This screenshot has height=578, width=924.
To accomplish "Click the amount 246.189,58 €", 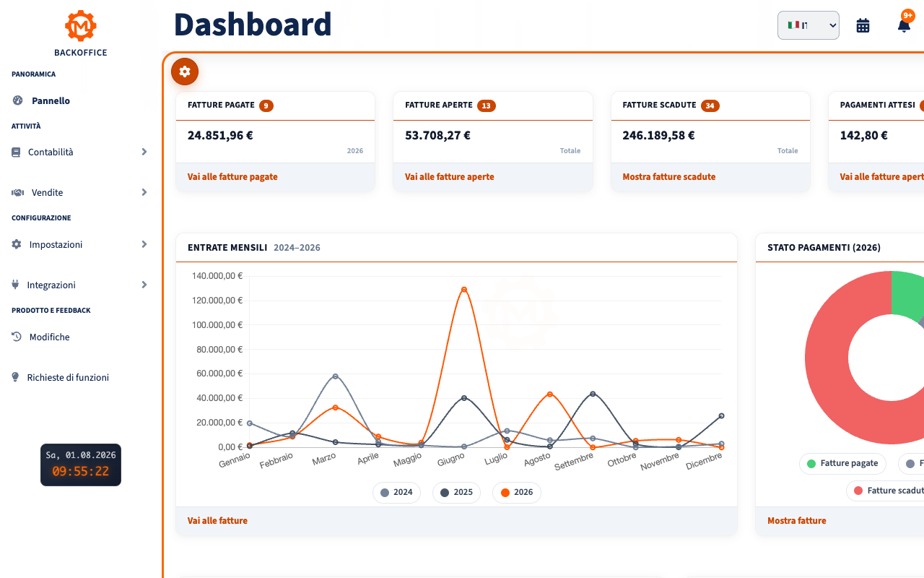I will 658,135.
